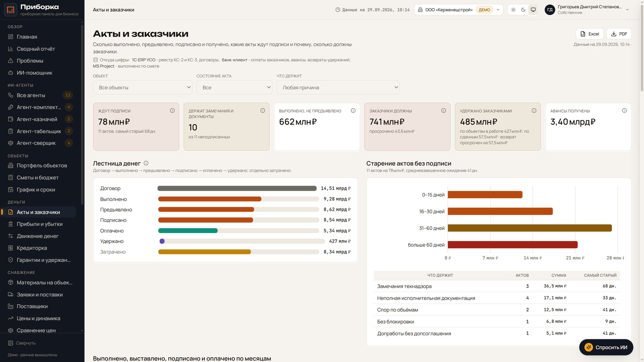Screen dimensions: 644x362
Task: Go to Все агенты
Action: click(x=40, y=95)
